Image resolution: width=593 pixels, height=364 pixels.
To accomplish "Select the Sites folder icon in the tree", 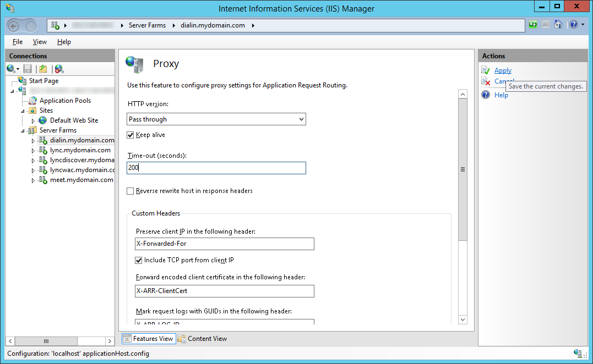I will (33, 111).
